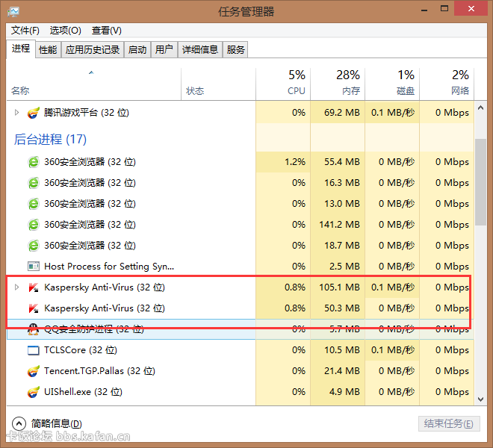This screenshot has height=448, width=493.
Task: Sort by the 网络 column header
Action: pyautogui.click(x=447, y=84)
